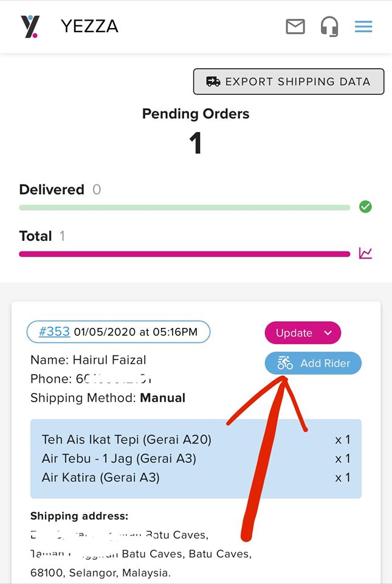The image size is (392, 584).
Task: Open the headset support icon
Action: click(x=329, y=26)
